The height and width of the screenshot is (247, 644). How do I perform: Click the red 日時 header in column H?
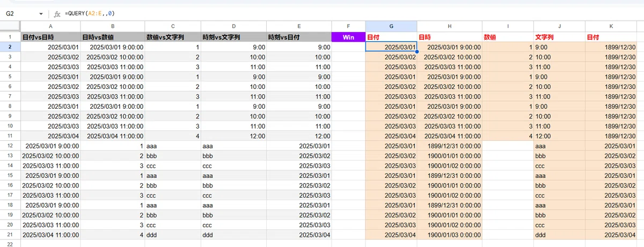pyautogui.click(x=449, y=37)
